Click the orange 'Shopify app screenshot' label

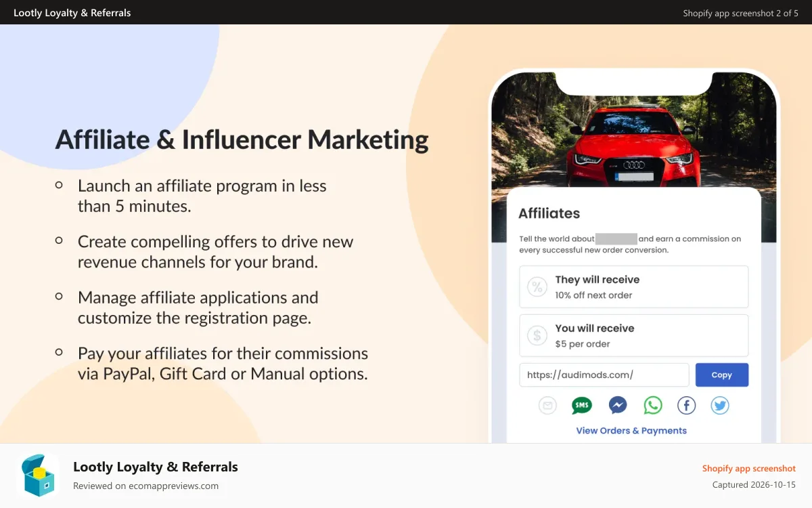pyautogui.click(x=749, y=468)
